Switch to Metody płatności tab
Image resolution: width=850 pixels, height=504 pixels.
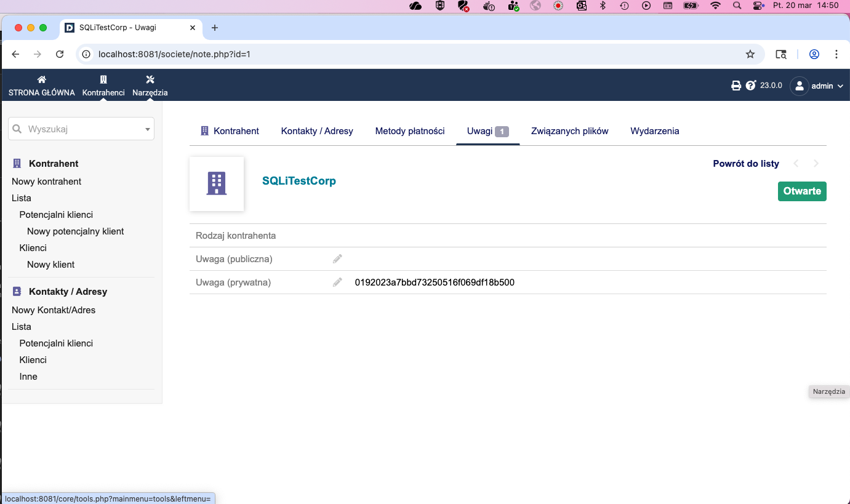point(410,131)
